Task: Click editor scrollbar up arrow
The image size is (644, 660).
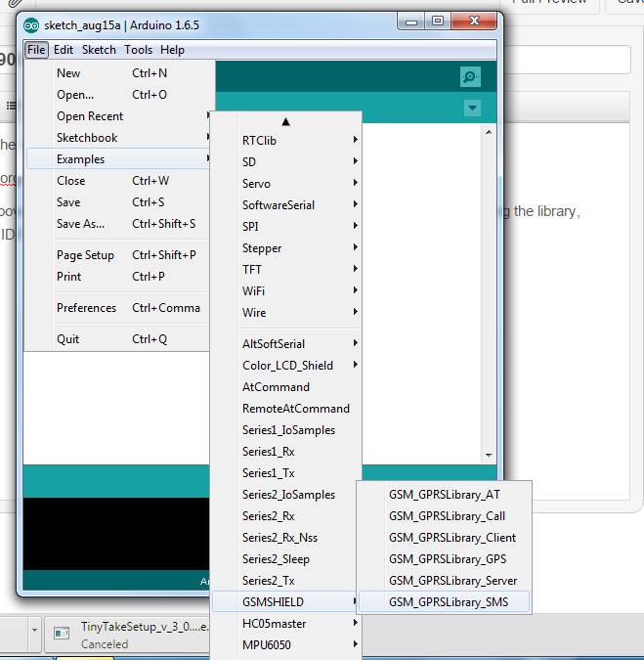Action: 489,132
